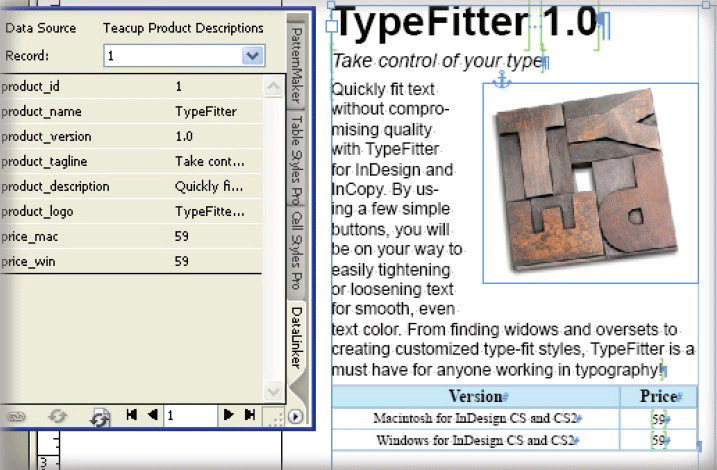
Task: Click the price_mac value 59 in panel
Action: (x=182, y=236)
